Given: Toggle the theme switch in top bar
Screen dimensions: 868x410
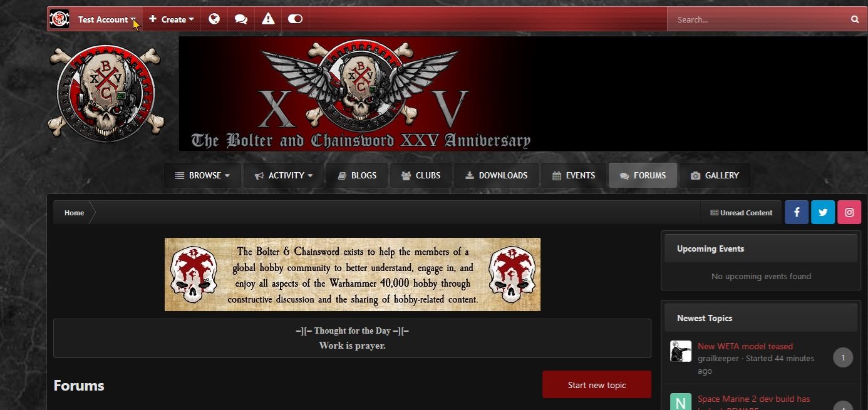Looking at the screenshot, I should [x=295, y=19].
